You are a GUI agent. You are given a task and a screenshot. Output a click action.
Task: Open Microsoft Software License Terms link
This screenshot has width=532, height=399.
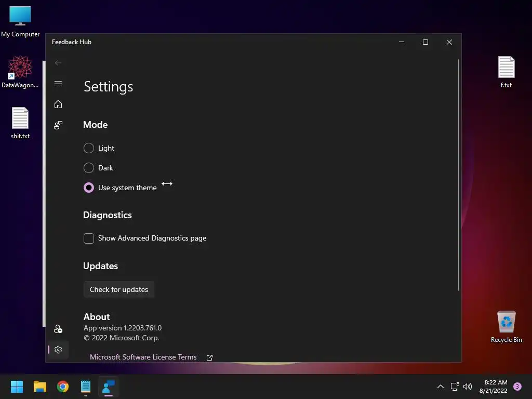tap(143, 357)
